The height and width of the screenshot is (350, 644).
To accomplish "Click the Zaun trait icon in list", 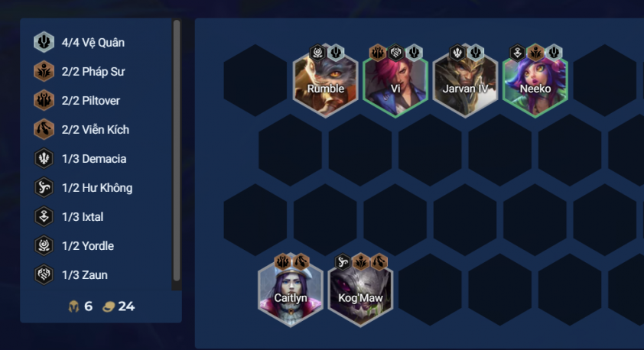I will pos(44,275).
